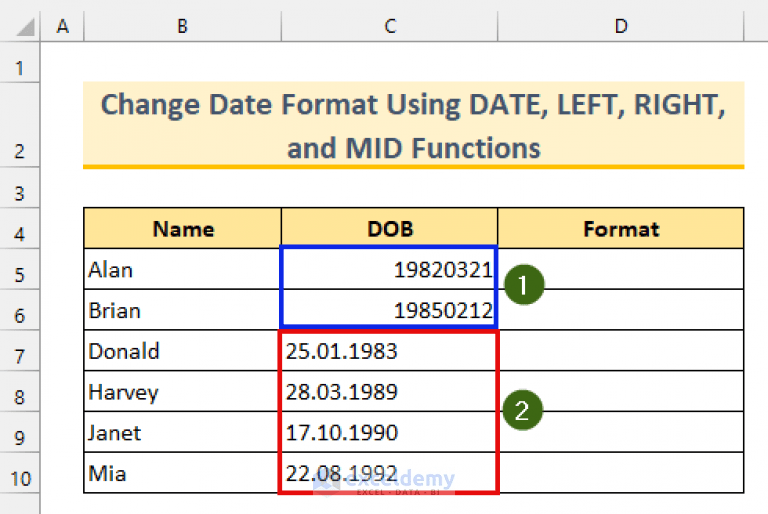The height and width of the screenshot is (514, 768).
Task: Select the cell containing 'Mia'
Action: [183, 472]
